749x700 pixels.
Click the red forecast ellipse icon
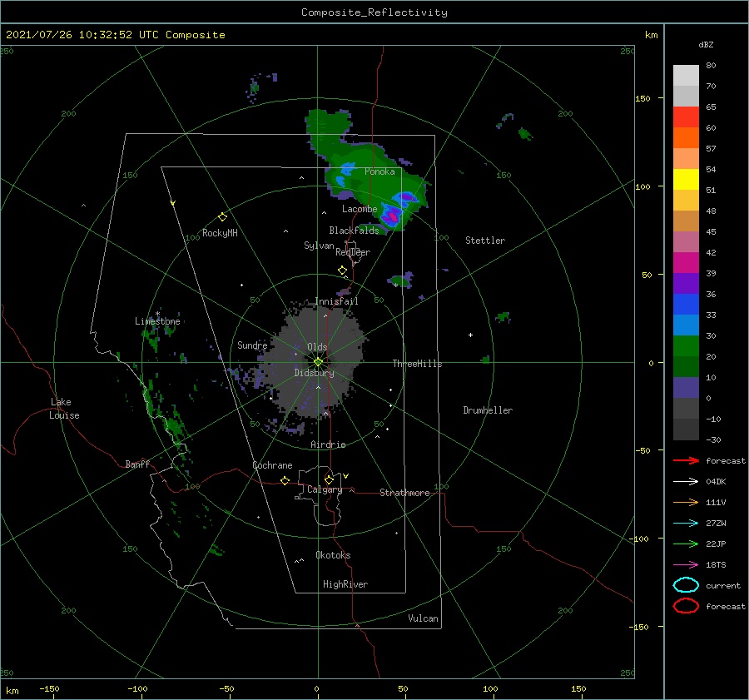(x=686, y=606)
